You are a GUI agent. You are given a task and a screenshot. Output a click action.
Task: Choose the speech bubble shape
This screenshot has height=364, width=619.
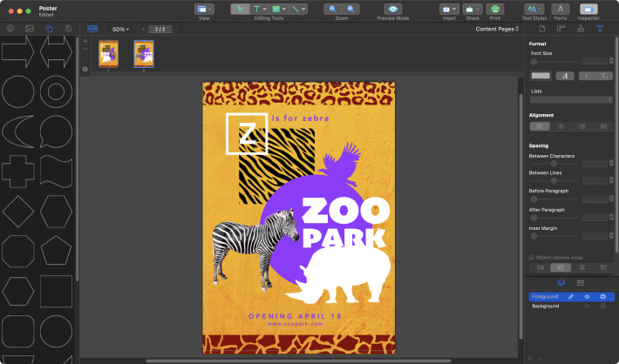tap(56, 131)
